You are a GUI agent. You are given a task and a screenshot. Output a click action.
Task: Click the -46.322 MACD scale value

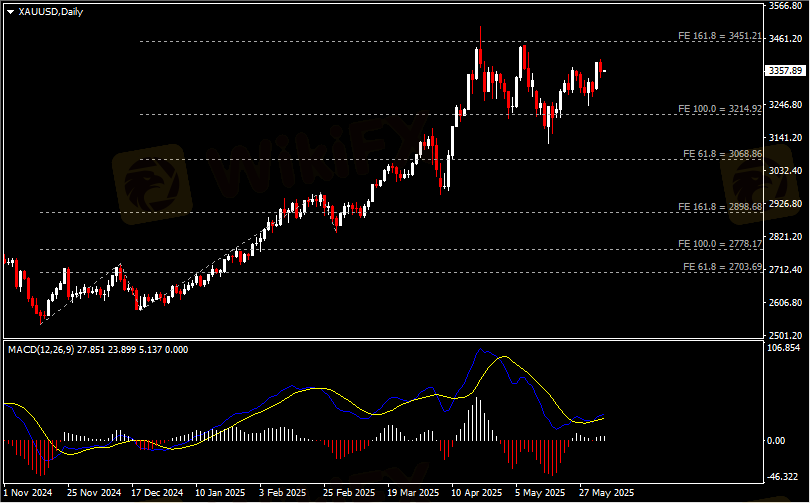[x=784, y=476]
